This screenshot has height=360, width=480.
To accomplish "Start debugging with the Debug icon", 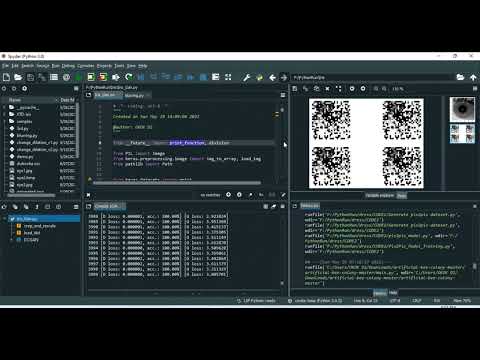I will [x=141, y=77].
